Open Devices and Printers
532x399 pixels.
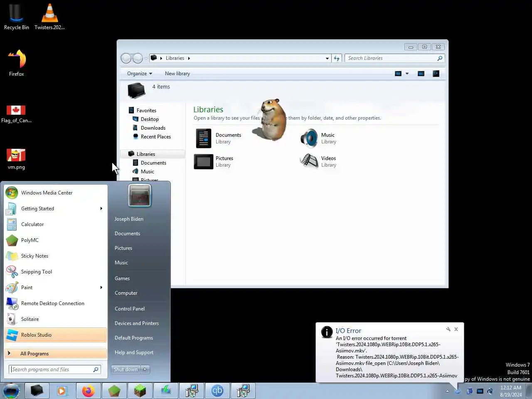click(x=137, y=323)
